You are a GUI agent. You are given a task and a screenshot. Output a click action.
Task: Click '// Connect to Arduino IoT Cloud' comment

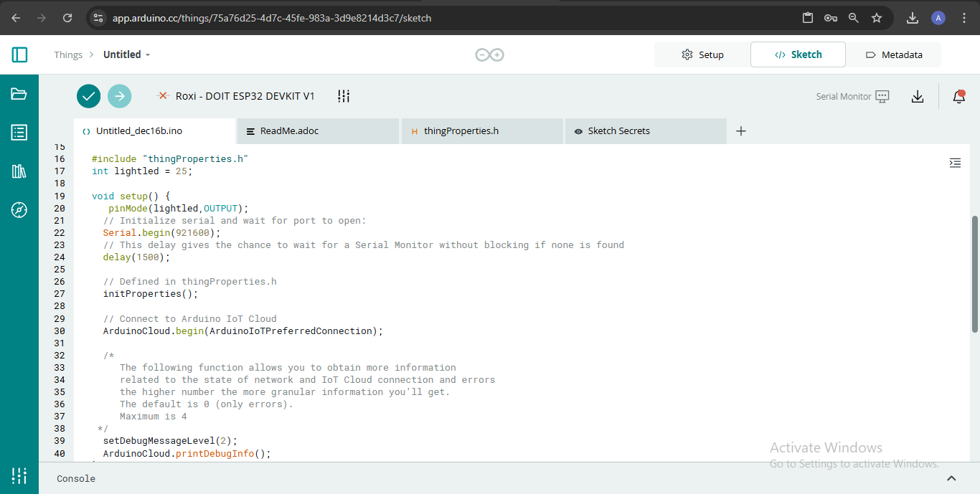coord(189,319)
